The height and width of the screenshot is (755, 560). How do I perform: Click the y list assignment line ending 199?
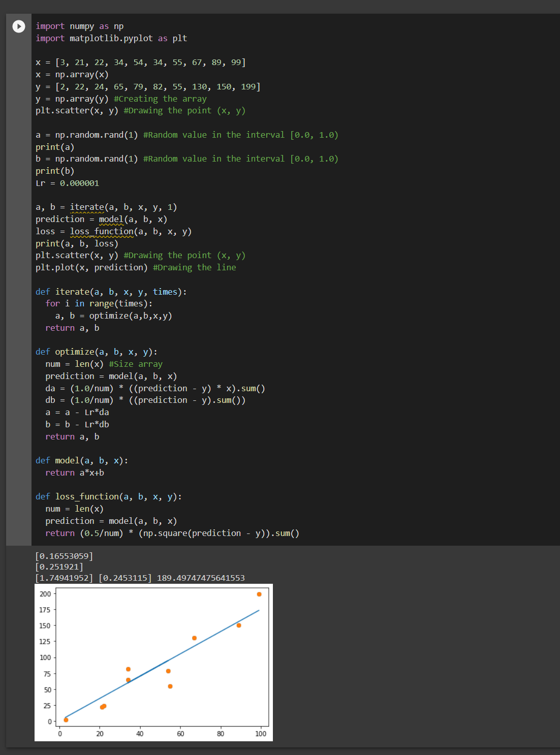148,87
